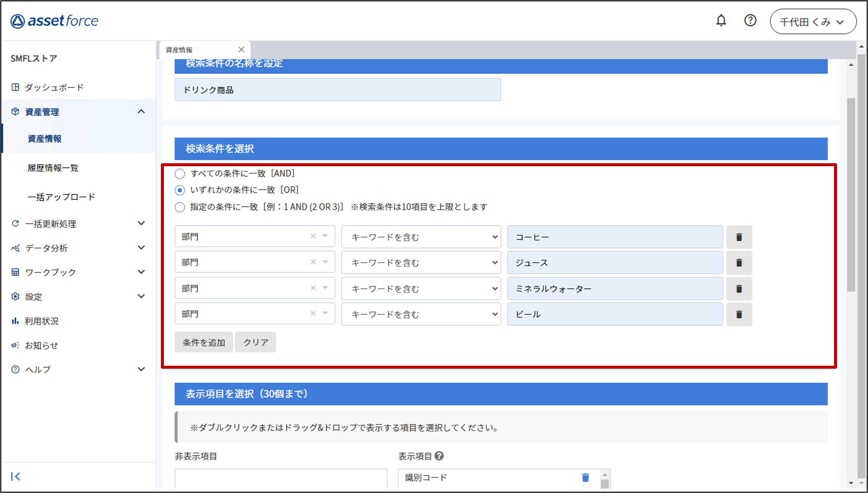Screen dimensions: 868x493
Task: Remove 識別コード from display items via blue trash
Action: pyautogui.click(x=585, y=477)
